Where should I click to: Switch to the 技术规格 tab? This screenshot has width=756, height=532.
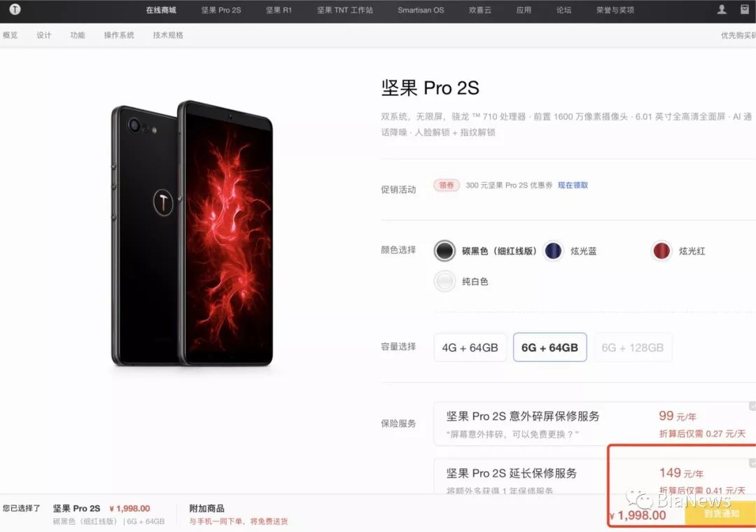[168, 35]
